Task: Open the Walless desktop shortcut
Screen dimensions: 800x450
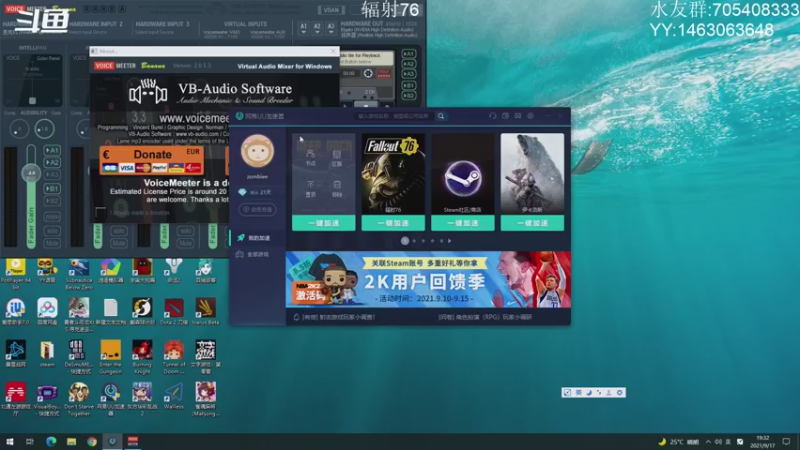Action: pyautogui.click(x=174, y=396)
